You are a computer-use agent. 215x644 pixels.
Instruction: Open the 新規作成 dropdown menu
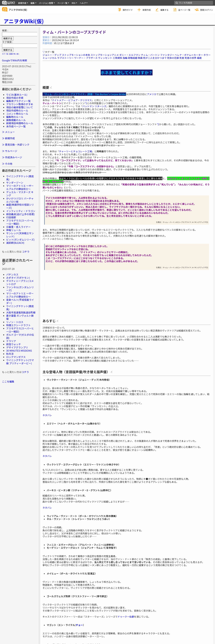coord(23,3)
